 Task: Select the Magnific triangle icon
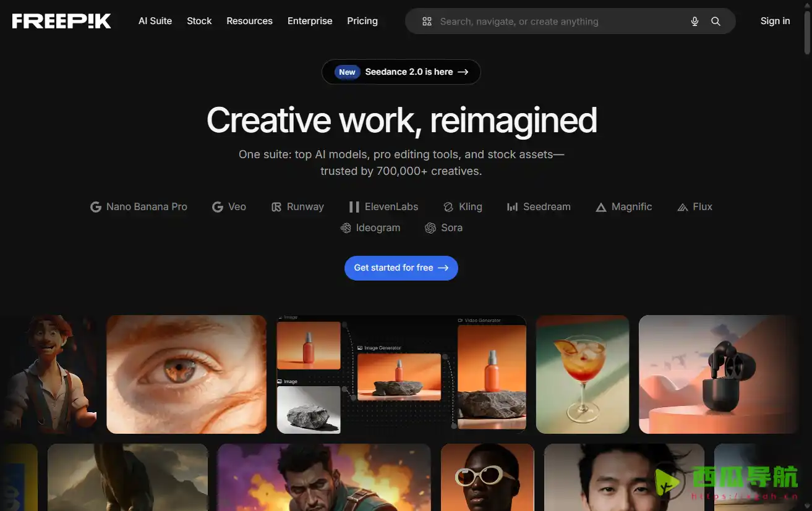point(600,206)
